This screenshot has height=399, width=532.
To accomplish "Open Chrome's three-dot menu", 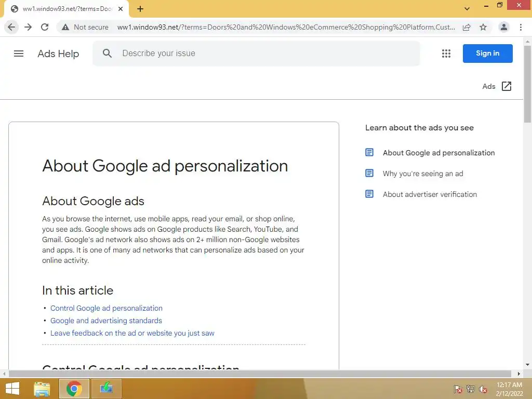I will click(x=521, y=27).
